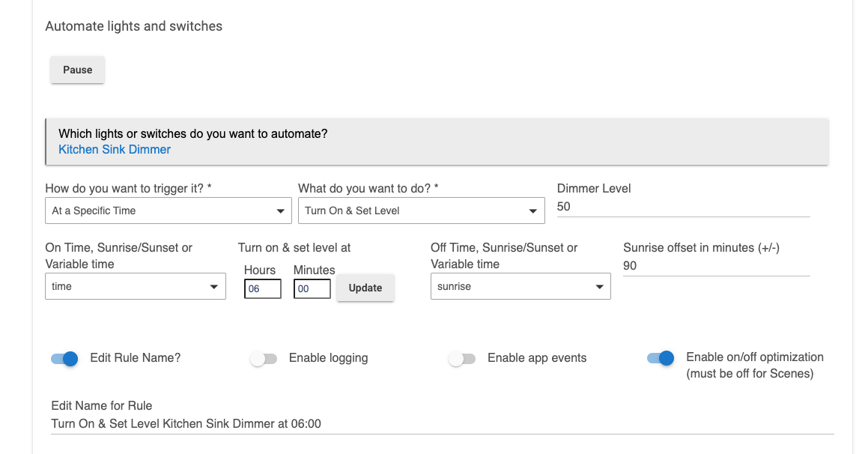The image size is (868, 454).
Task: Open the 'How do you want to trigger it' dropdown
Action: click(169, 211)
